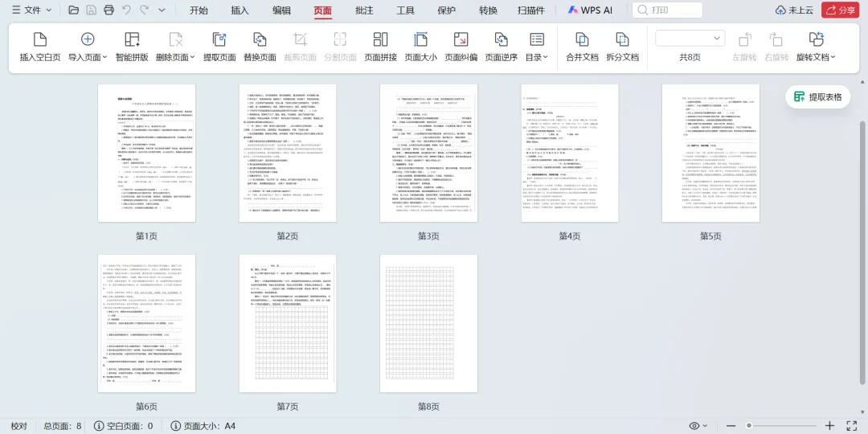
Task: Click the redo arrow icon
Action: coord(145,10)
